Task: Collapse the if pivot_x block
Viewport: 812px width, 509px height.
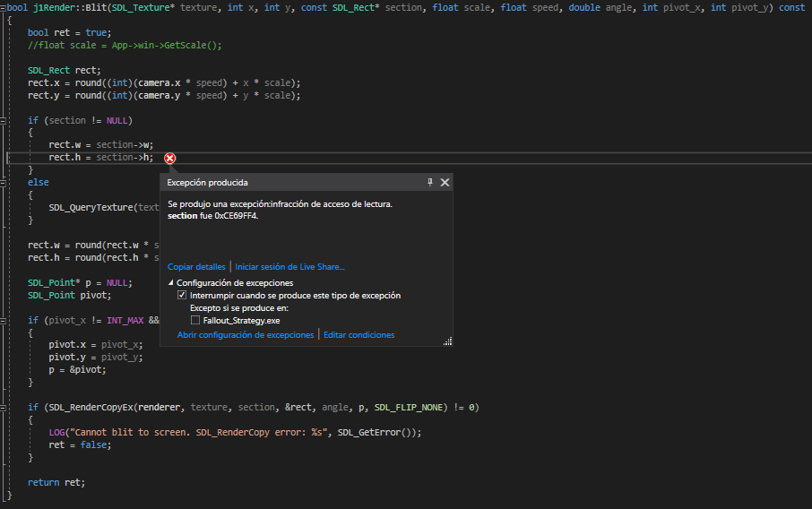Action: pos(3,321)
